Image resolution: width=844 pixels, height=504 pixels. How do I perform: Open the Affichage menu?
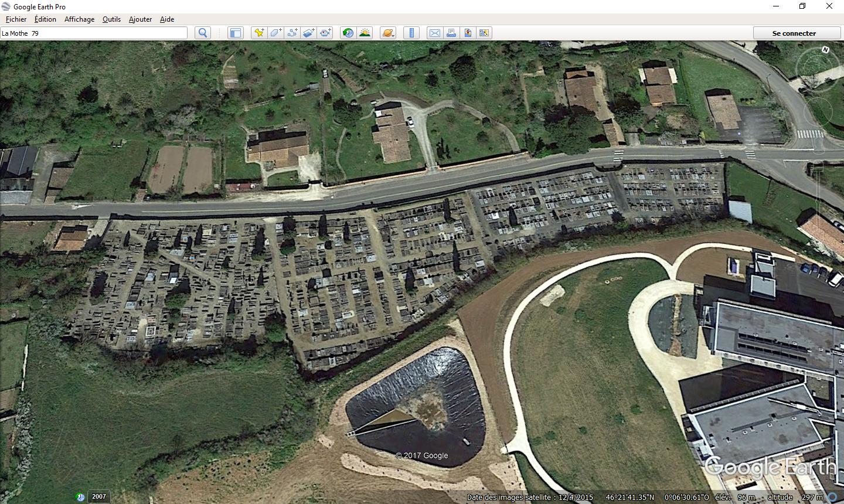tap(79, 19)
